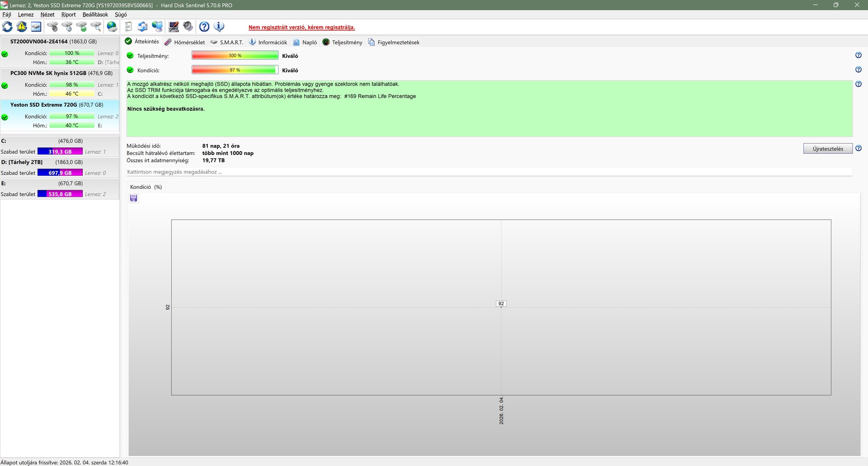
Task: Open the report document toolbar icon
Action: [128, 27]
